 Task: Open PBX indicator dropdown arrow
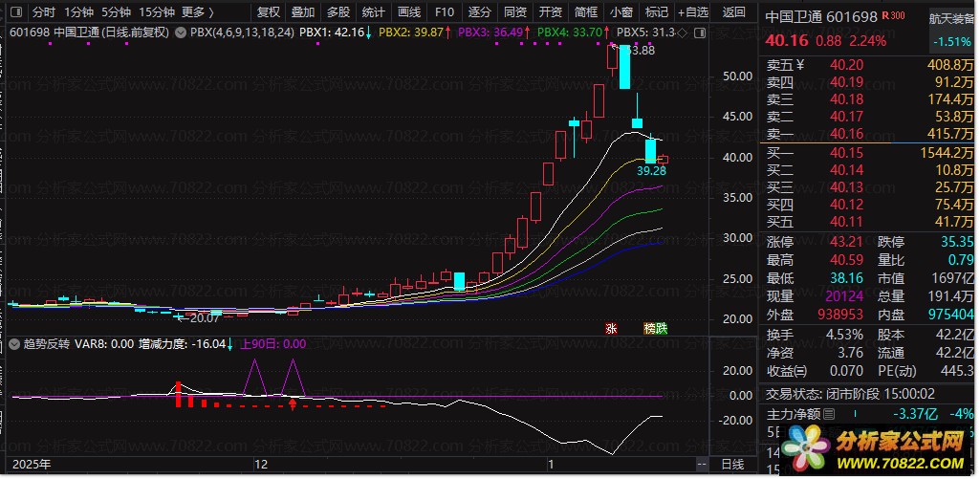point(180,33)
